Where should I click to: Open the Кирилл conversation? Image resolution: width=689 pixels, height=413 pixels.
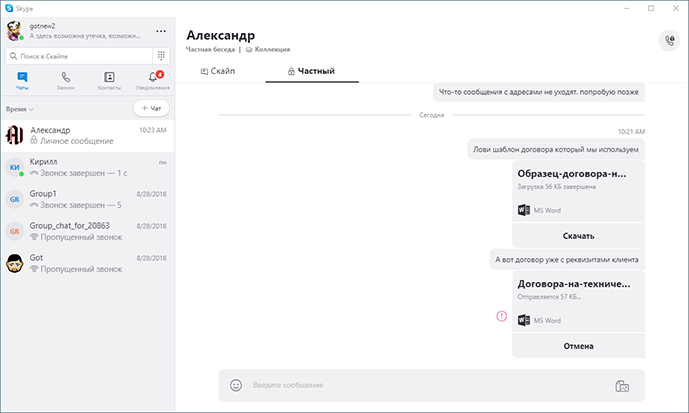pos(86,167)
